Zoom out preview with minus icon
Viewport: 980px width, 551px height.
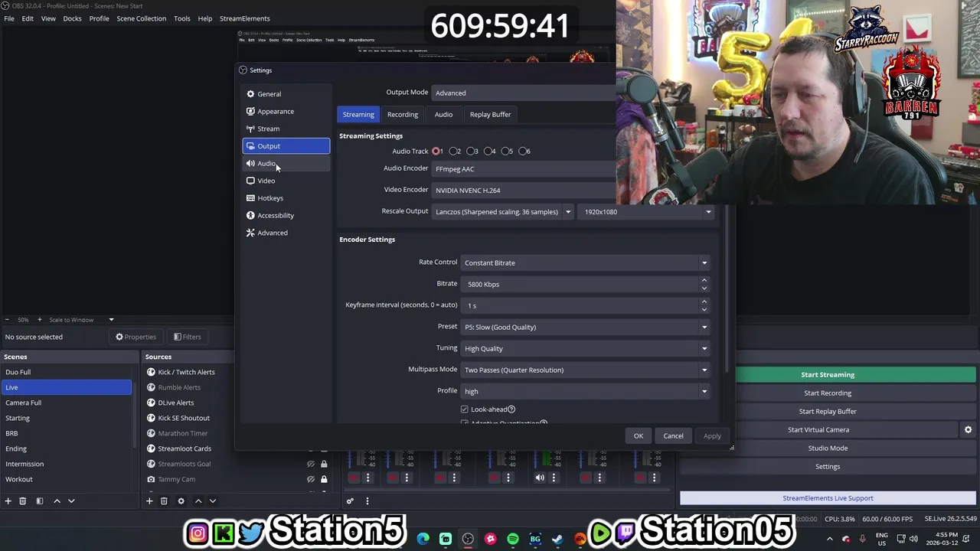[x=7, y=320]
